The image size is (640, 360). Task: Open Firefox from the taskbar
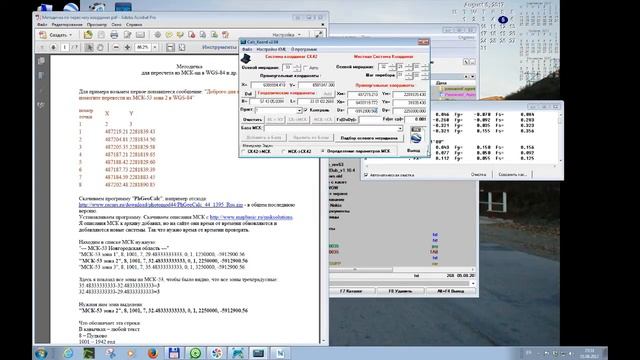click(153, 353)
